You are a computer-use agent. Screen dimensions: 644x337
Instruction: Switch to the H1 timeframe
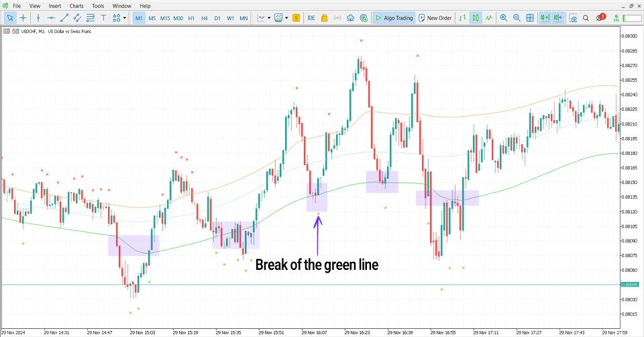(191, 18)
